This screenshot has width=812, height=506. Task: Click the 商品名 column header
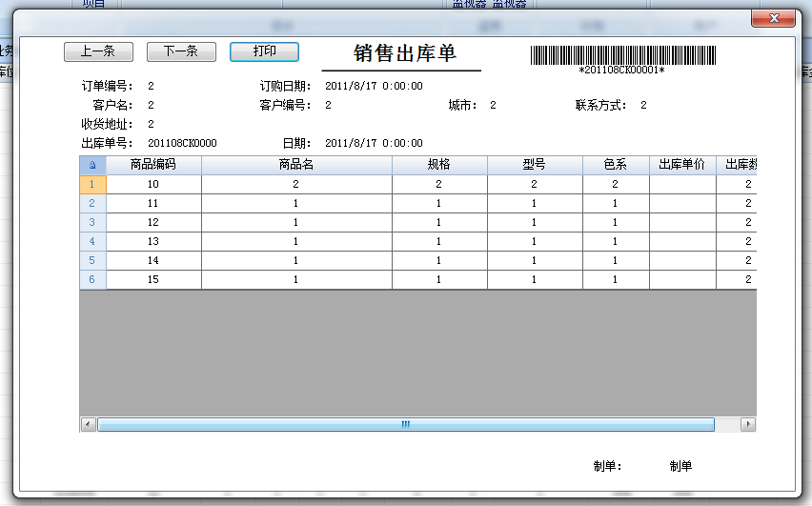296,165
